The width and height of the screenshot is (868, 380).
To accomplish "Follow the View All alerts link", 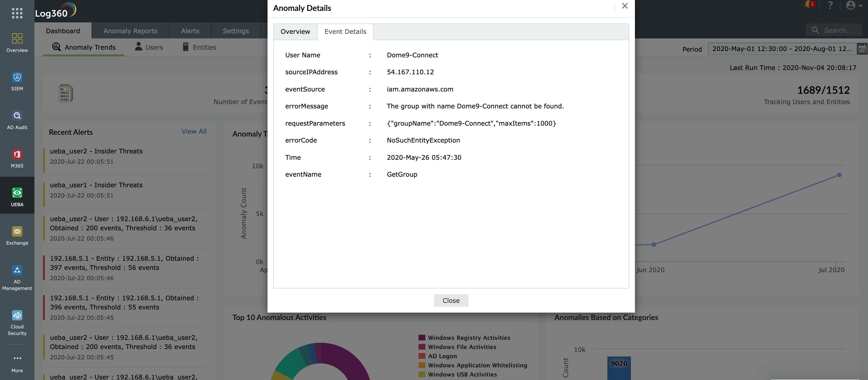I will [194, 132].
